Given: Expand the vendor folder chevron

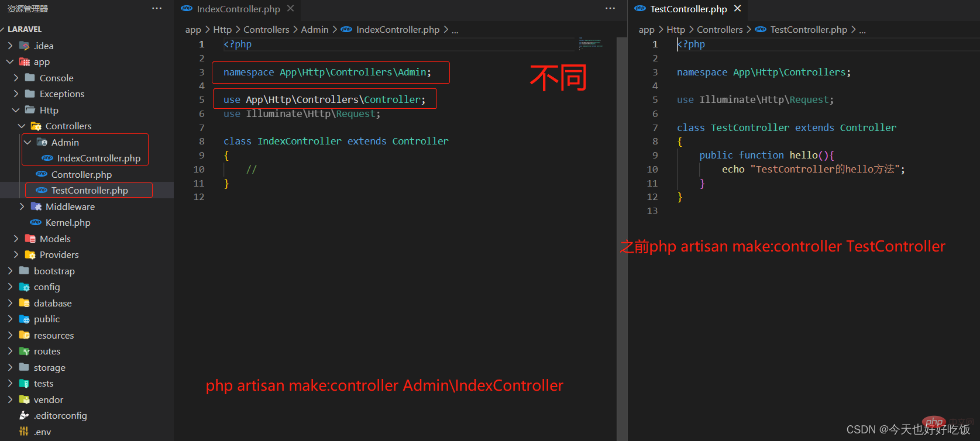Looking at the screenshot, I should click(10, 399).
